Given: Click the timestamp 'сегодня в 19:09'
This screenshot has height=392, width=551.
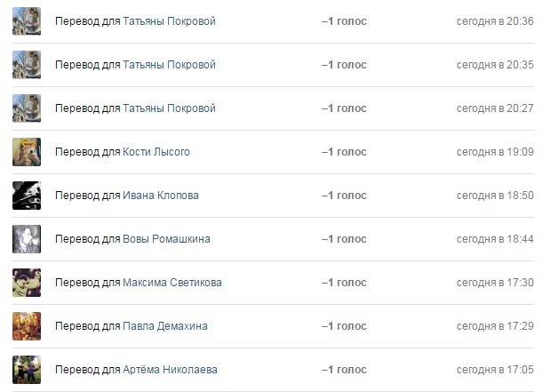Looking at the screenshot, I should [495, 152].
